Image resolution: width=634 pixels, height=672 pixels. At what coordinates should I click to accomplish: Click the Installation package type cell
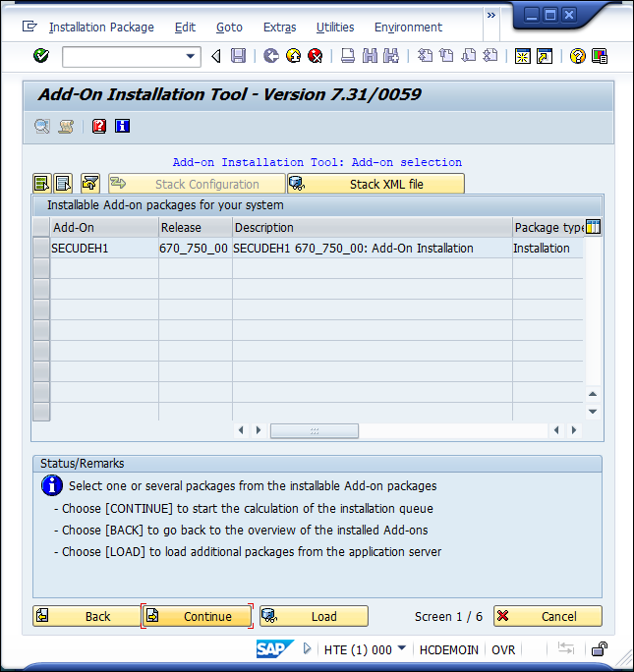[x=548, y=249]
